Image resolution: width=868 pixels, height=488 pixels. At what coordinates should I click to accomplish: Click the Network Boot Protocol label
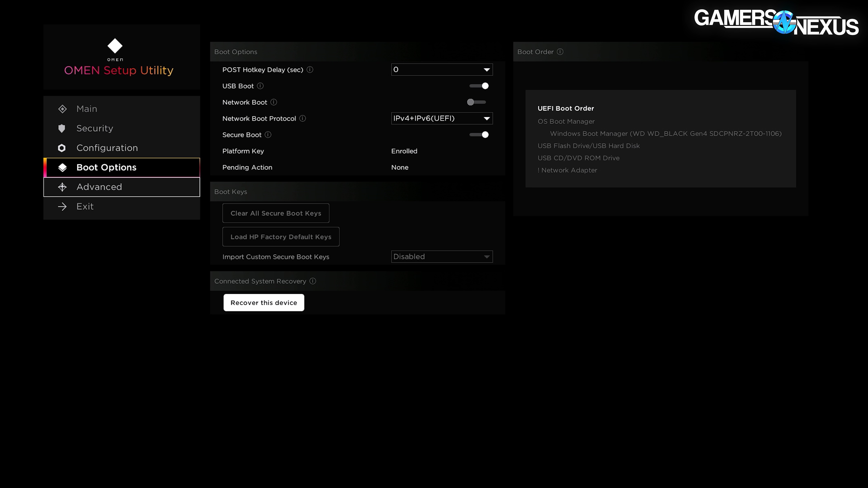pyautogui.click(x=259, y=119)
